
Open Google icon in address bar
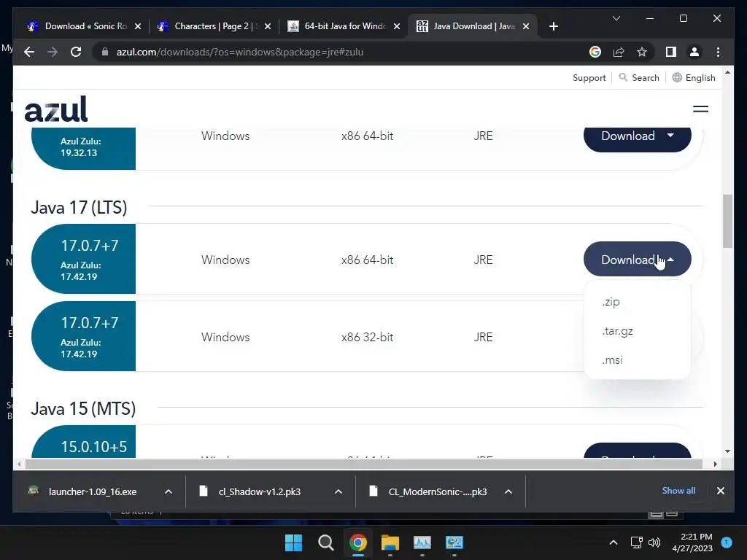(x=595, y=52)
